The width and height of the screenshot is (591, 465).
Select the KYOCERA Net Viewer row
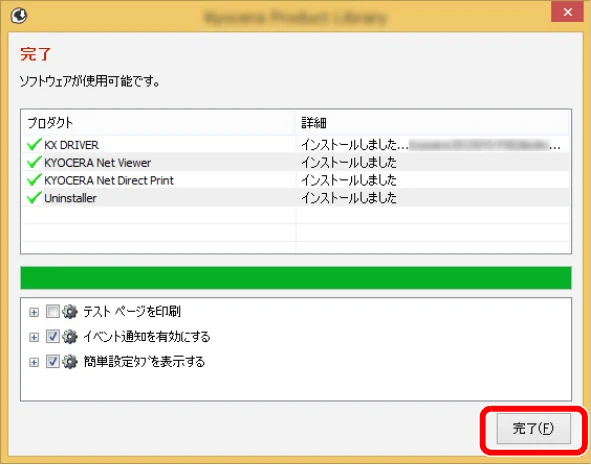click(296, 162)
